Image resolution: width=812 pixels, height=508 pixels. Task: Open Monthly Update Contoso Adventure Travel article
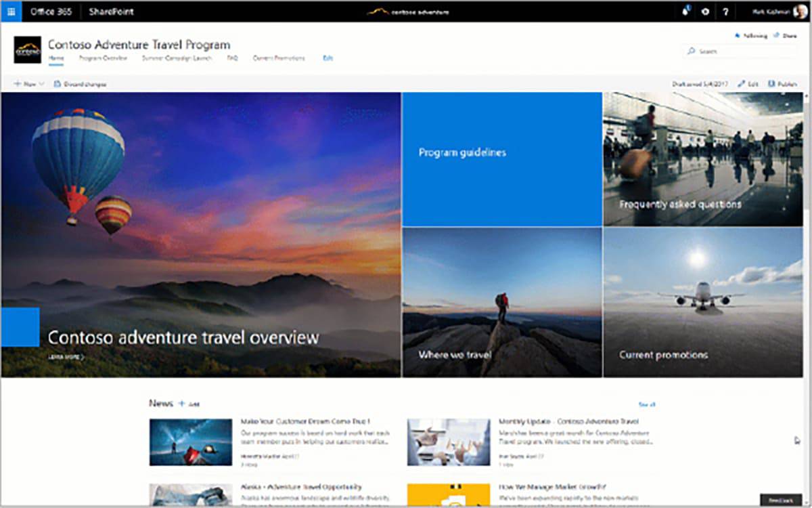568,421
